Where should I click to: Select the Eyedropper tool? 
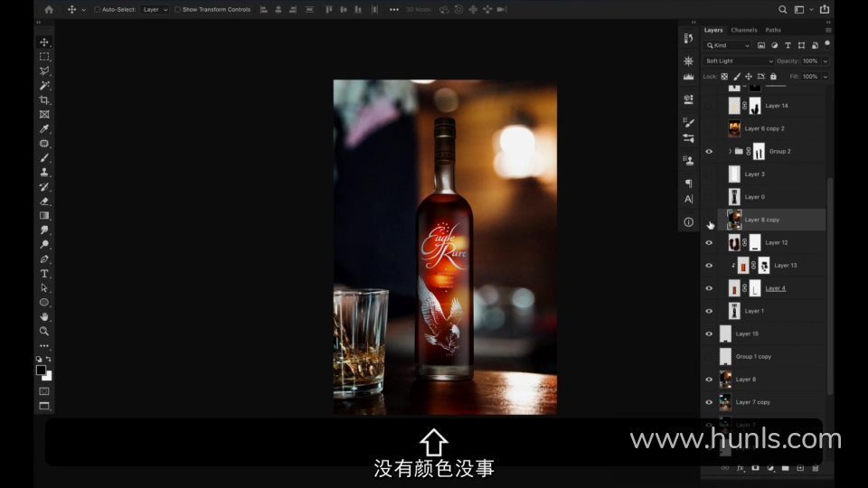coord(44,129)
